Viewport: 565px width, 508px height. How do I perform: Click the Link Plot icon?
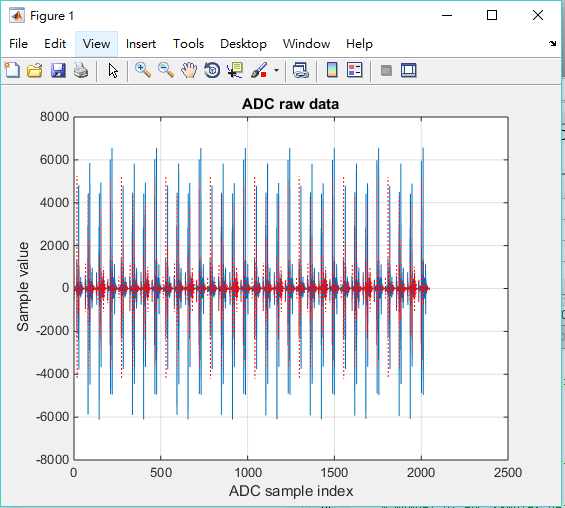pos(301,70)
